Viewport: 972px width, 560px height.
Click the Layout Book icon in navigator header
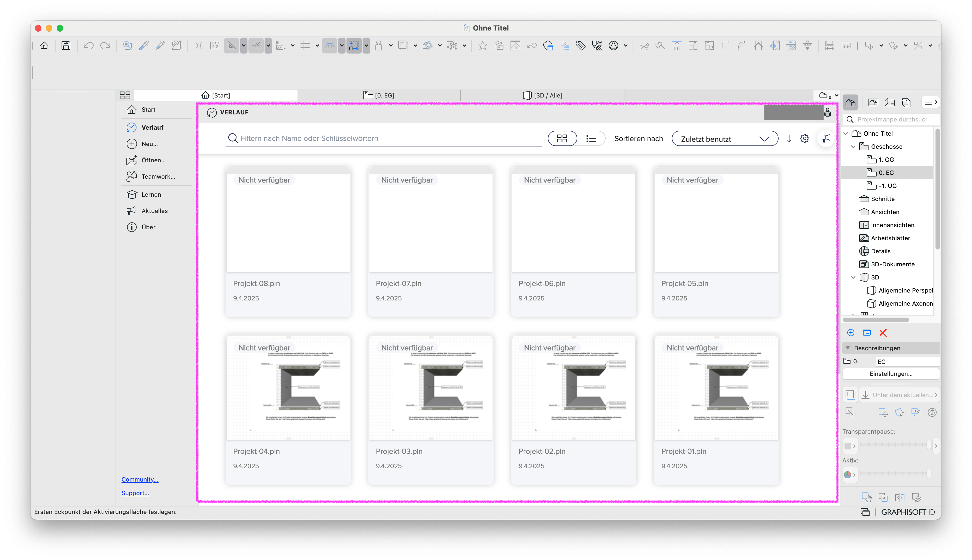pos(889,102)
